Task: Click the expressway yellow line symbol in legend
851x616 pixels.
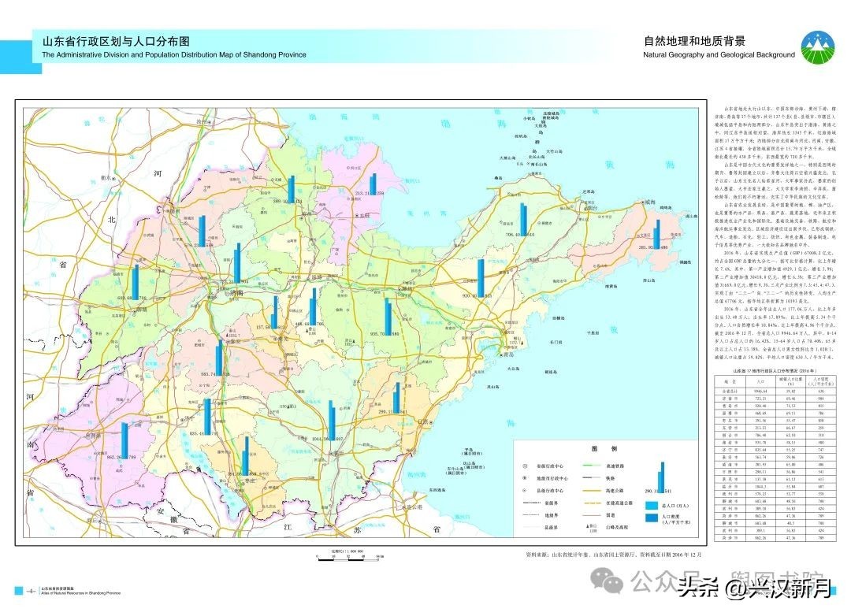Action: (593, 490)
